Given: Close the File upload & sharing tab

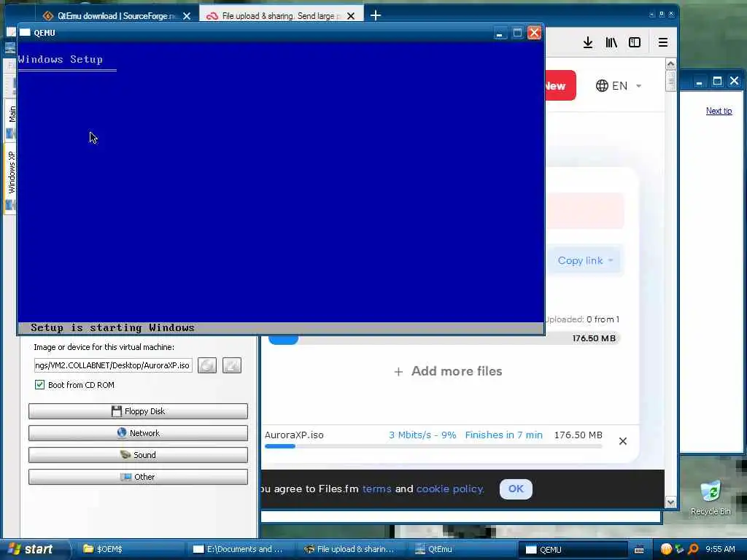Looking at the screenshot, I should [x=351, y=16].
